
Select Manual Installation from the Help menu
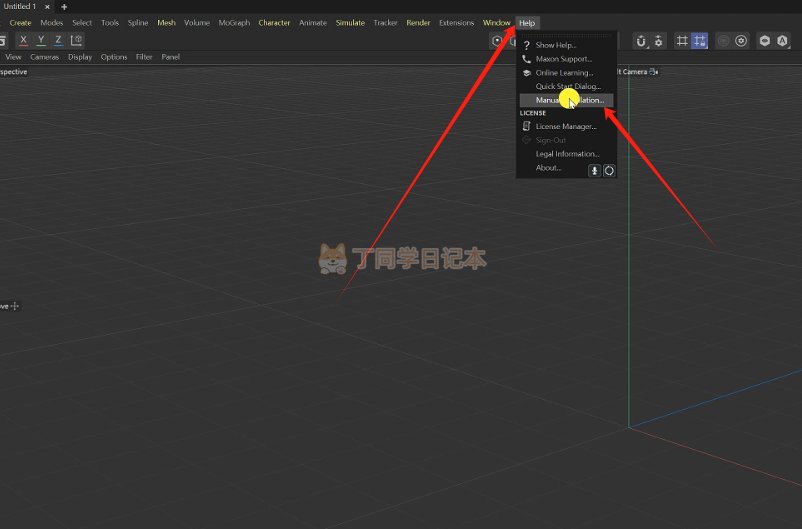(x=569, y=100)
